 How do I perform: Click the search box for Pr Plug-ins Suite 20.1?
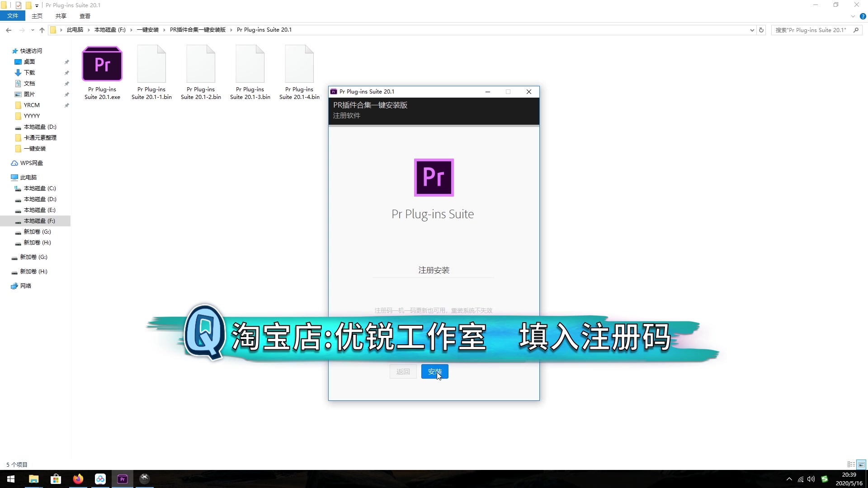click(x=811, y=30)
